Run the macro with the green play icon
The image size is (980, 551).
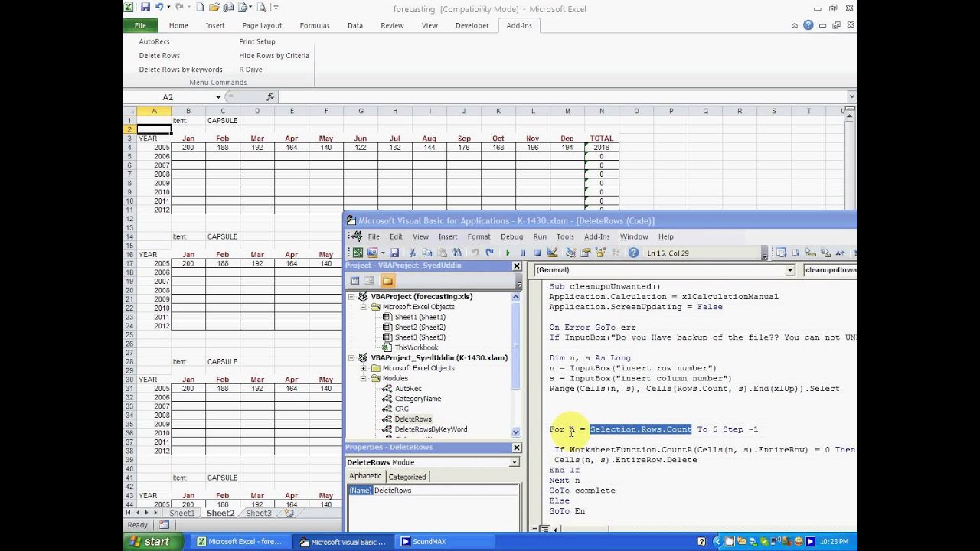508,253
